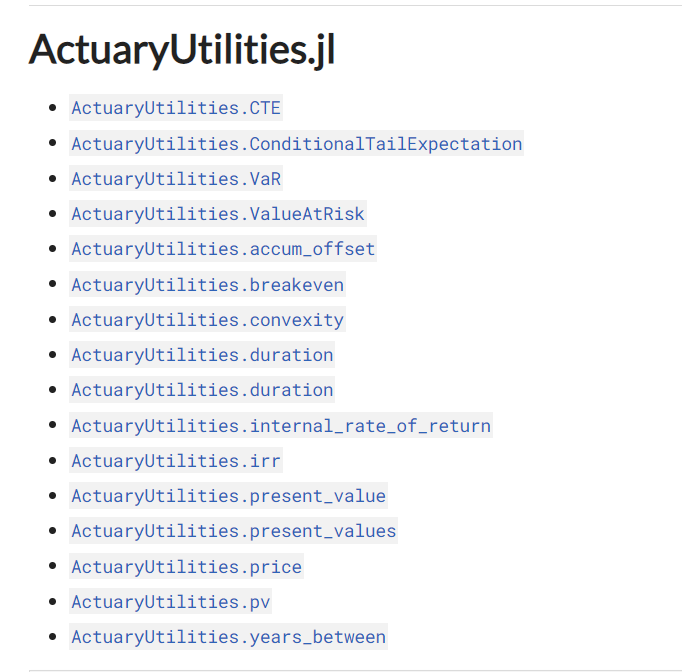The image size is (682, 672).
Task: Open the ActuaryUtilities.present_value link
Action: [228, 496]
